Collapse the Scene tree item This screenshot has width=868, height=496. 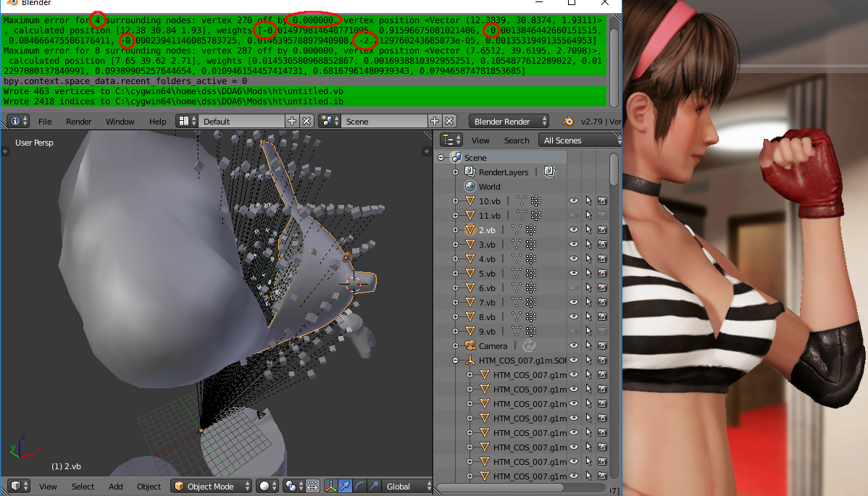coord(441,158)
